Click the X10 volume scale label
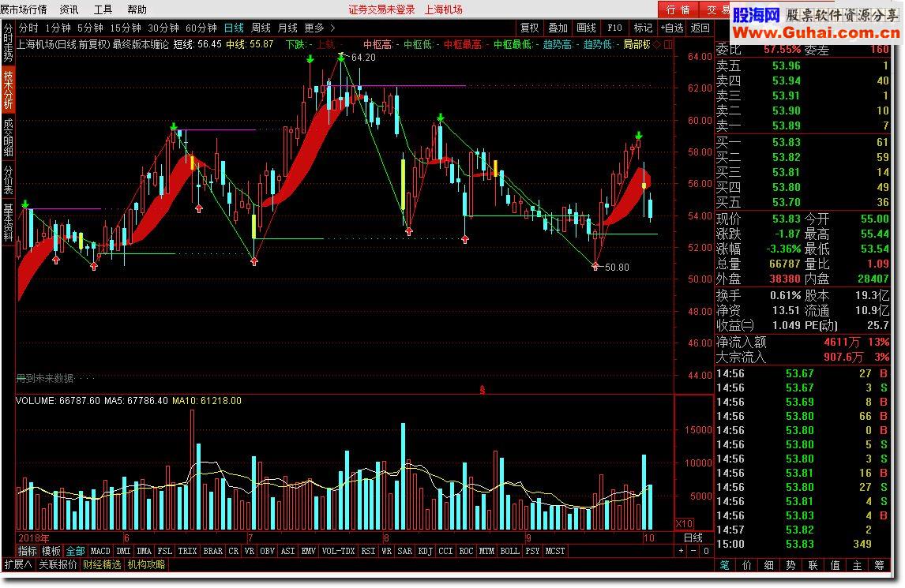Image resolution: width=905 pixels, height=588 pixels. click(x=684, y=524)
